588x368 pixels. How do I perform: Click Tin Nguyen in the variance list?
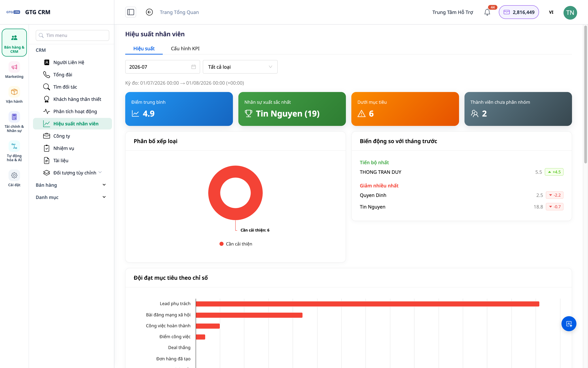point(372,207)
